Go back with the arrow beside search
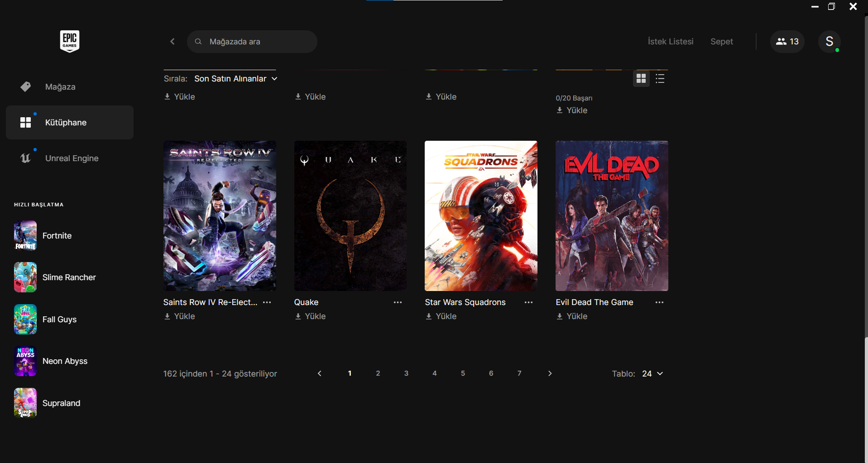 (x=173, y=42)
